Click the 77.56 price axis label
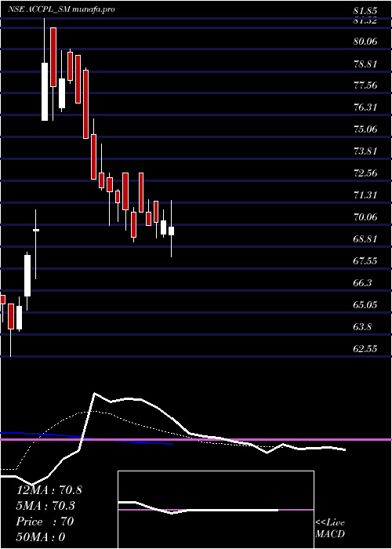 point(365,85)
